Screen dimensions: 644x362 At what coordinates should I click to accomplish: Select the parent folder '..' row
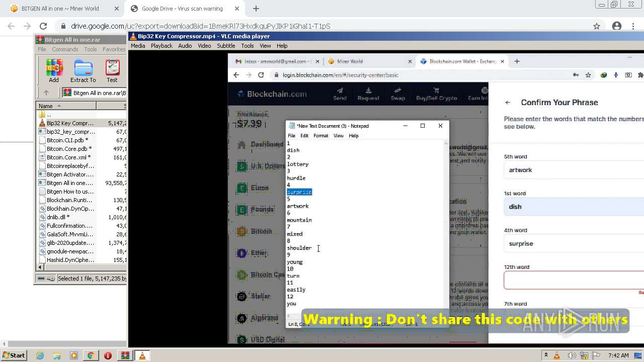point(82,115)
